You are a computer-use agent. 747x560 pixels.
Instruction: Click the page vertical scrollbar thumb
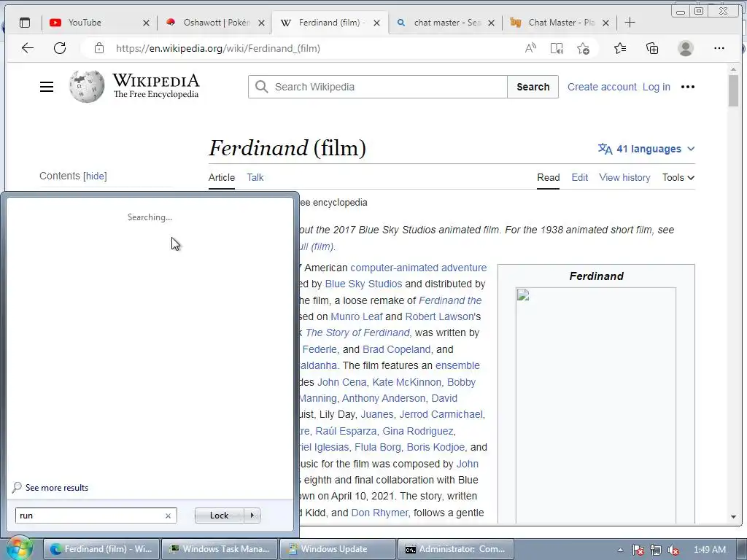pyautogui.click(x=733, y=91)
